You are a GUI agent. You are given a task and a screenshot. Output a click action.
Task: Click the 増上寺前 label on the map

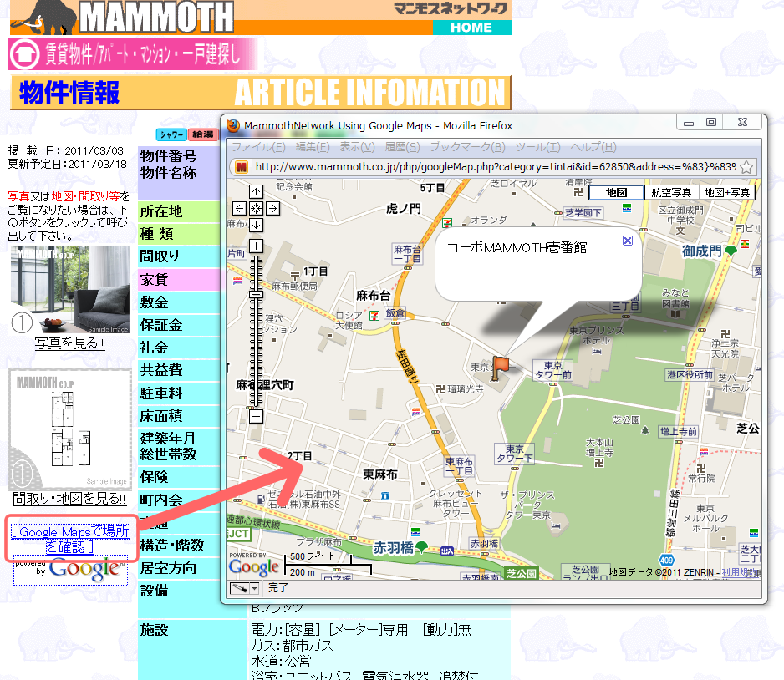click(679, 432)
